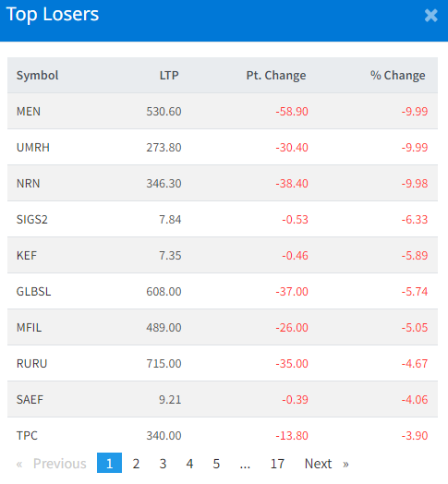Viewport: 448px width, 484px height.
Task: Sort by Symbol column header
Action: point(37,76)
